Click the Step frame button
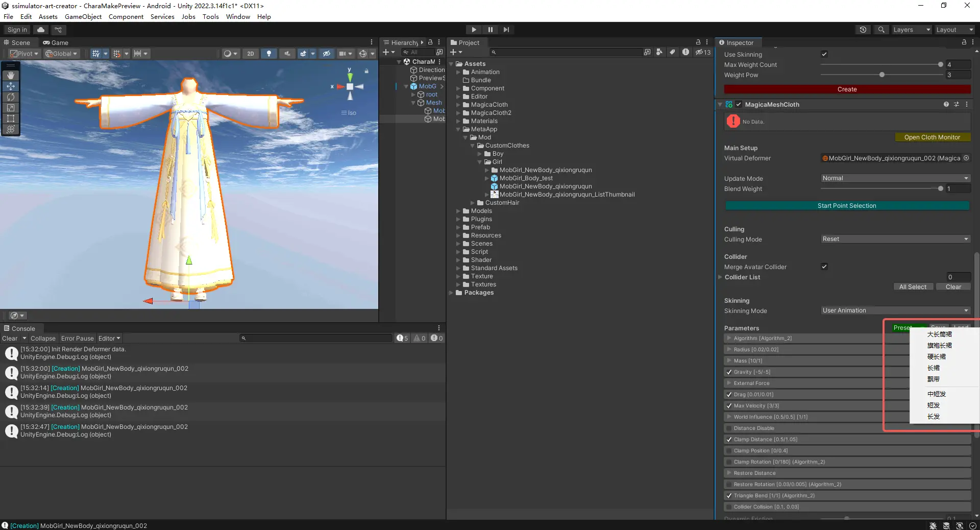This screenshot has width=980, height=530. click(x=506, y=30)
